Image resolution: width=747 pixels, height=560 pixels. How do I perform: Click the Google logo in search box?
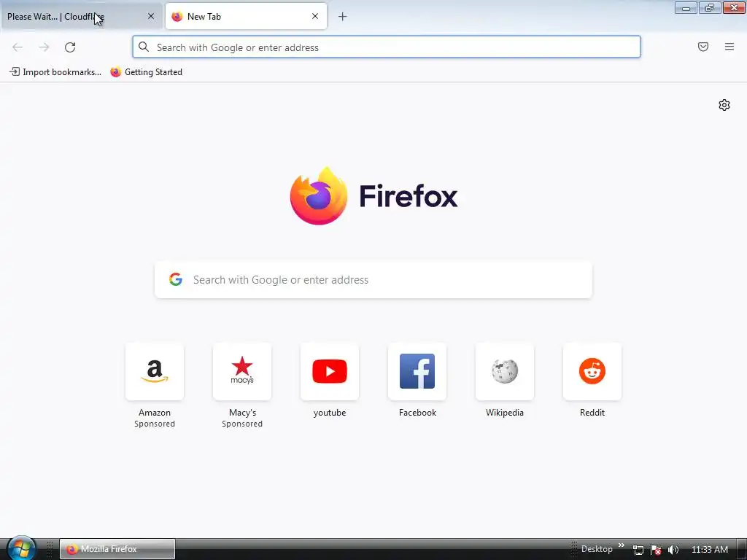click(176, 279)
